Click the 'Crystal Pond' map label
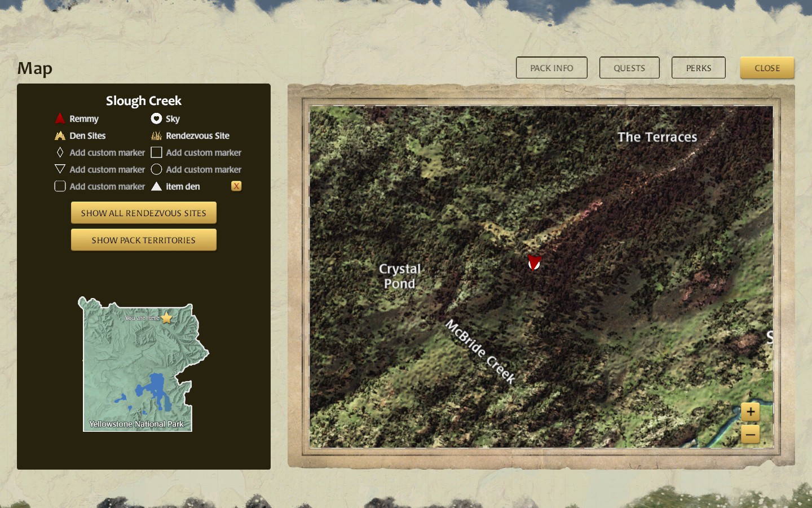The height and width of the screenshot is (508, 812). 400,276
